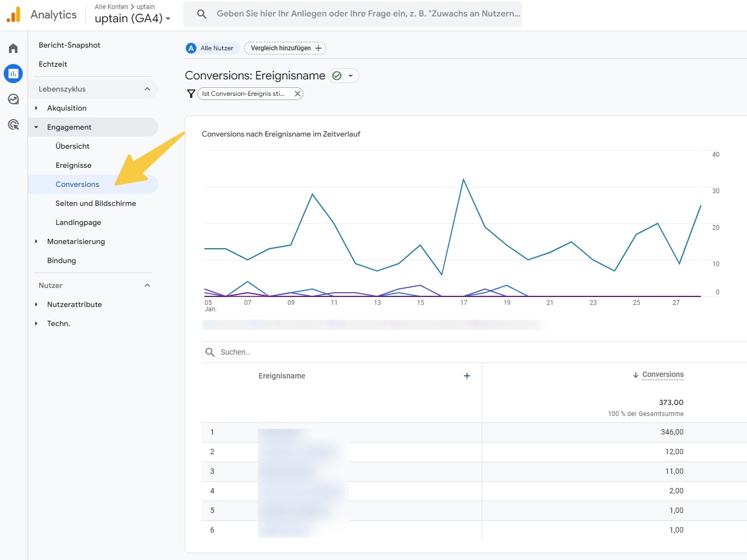
Task: Collapse the Lebenszyklus section chevron
Action: [147, 89]
